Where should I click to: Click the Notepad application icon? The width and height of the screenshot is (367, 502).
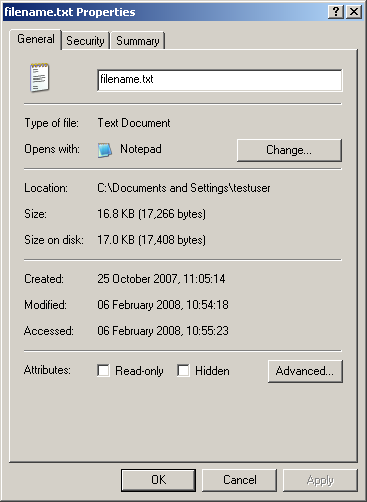pos(105,150)
